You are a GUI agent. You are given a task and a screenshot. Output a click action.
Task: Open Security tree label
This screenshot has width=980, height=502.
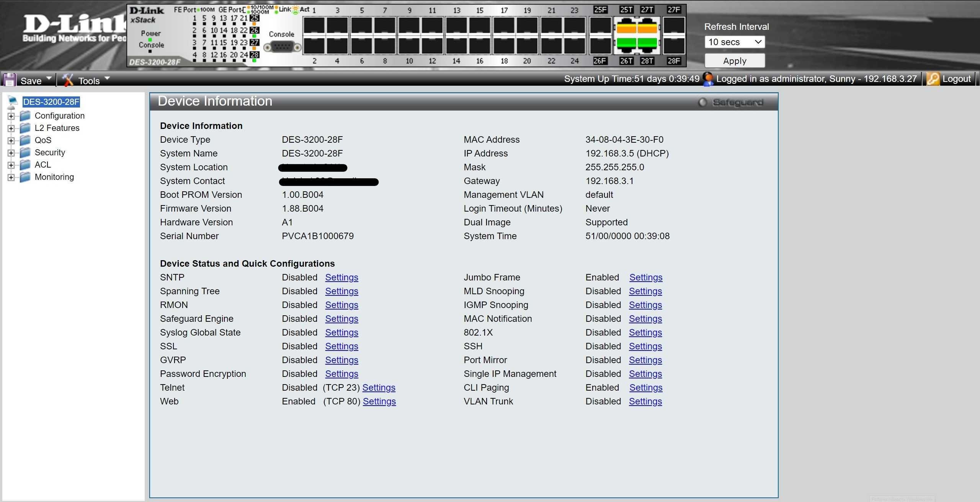[x=50, y=152]
